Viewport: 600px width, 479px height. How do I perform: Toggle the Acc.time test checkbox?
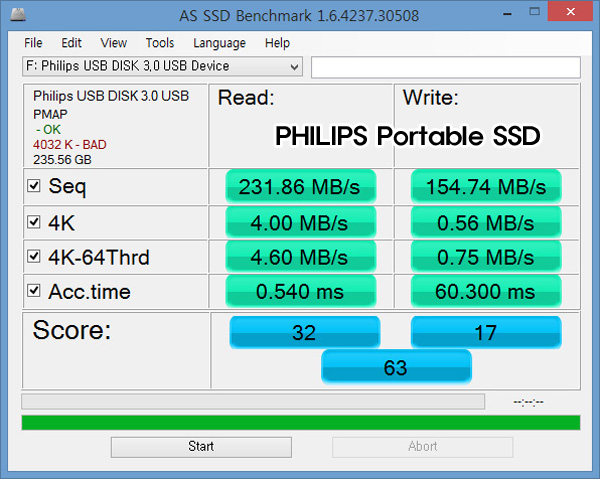click(x=34, y=291)
